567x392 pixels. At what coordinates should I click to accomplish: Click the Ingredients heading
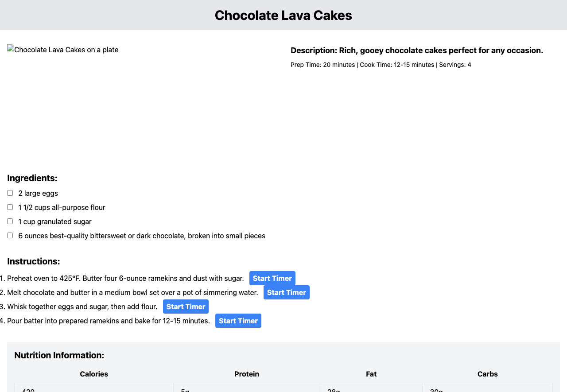point(32,178)
